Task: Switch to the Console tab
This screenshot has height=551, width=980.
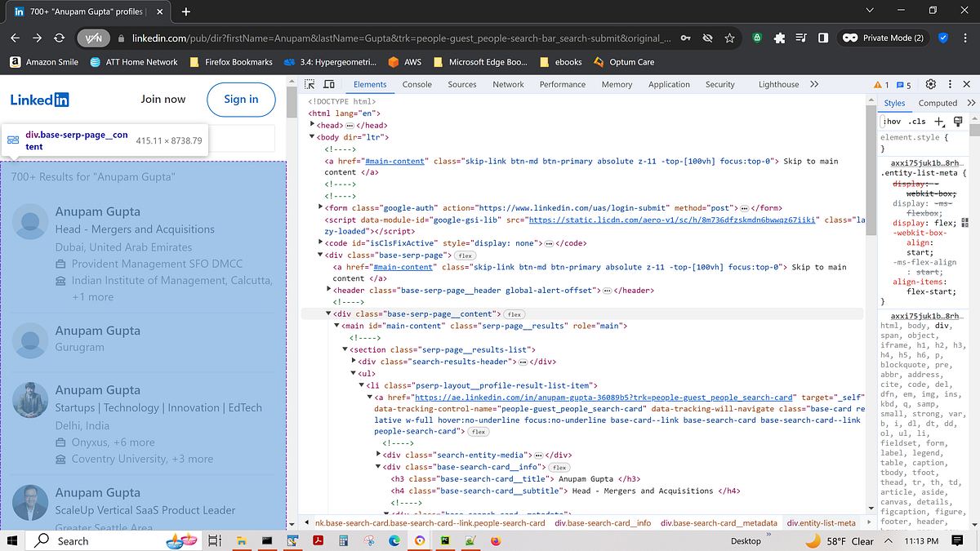Action: tap(417, 84)
